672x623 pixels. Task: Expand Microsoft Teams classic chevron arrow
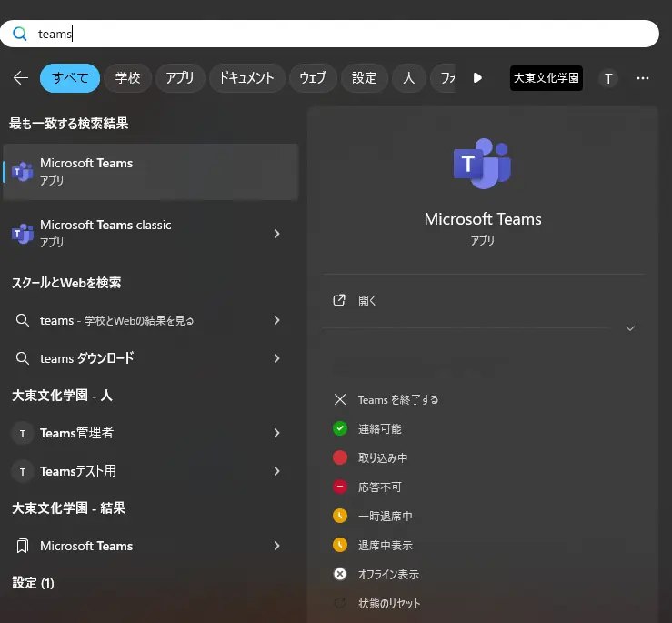[x=276, y=234]
